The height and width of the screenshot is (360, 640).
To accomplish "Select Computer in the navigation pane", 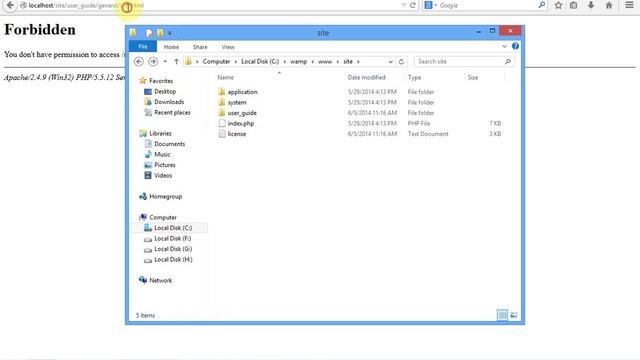I will (x=163, y=218).
